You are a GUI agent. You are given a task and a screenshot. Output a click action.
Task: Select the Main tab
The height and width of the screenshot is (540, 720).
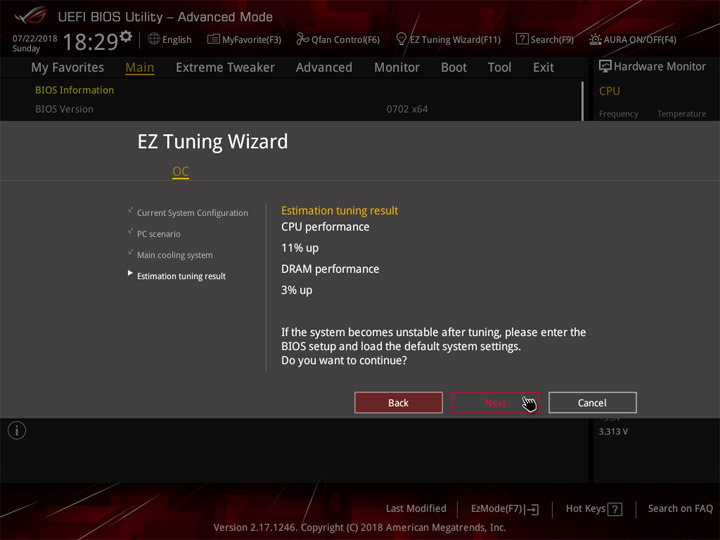[140, 68]
